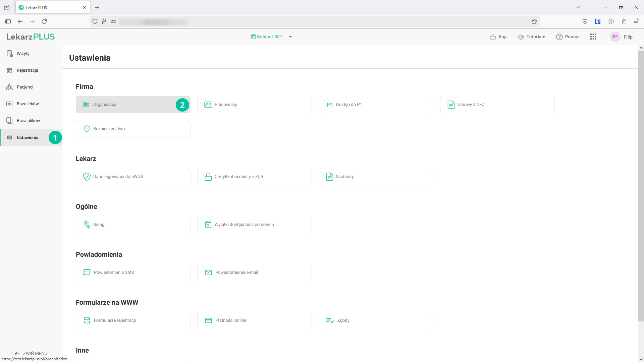Open the apps grid icon in the header

point(593,37)
